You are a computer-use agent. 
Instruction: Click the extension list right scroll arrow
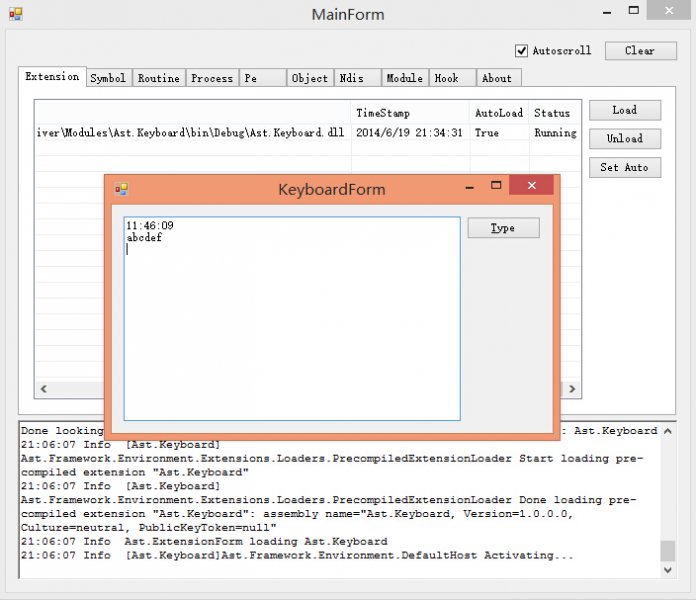coord(572,389)
